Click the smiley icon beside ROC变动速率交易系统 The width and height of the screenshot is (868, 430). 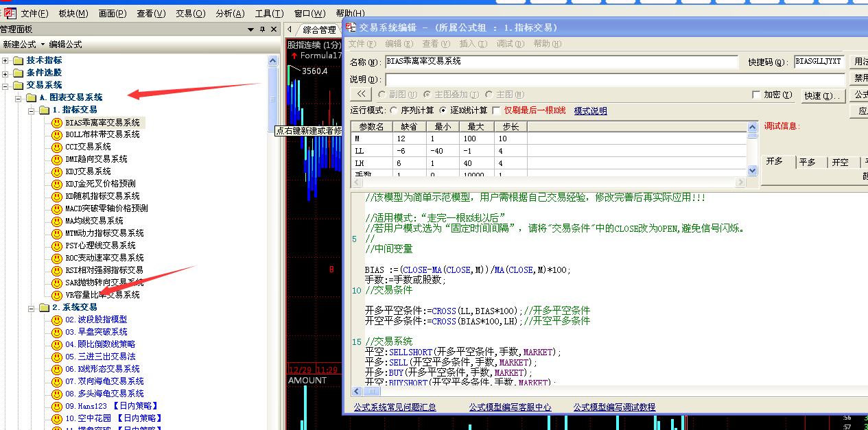(x=57, y=259)
